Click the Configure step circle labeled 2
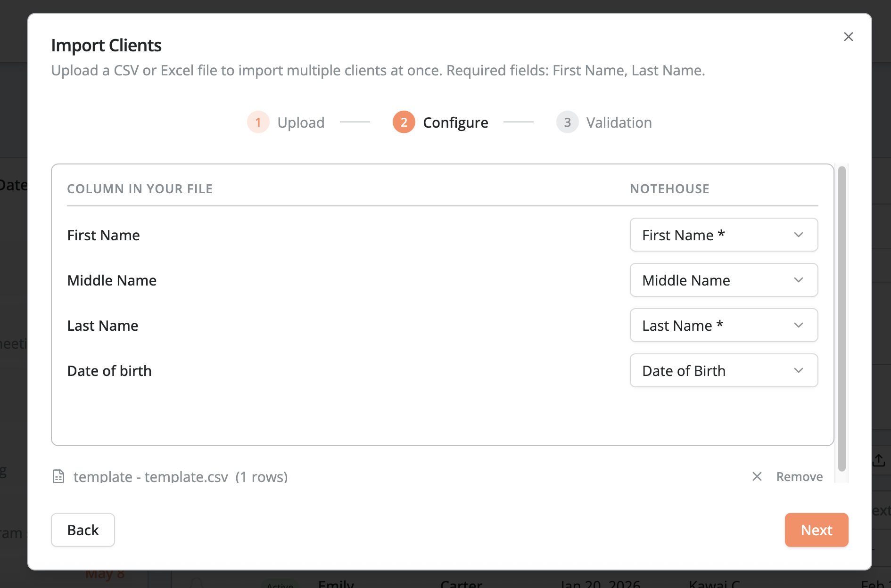The image size is (891, 588). [404, 122]
